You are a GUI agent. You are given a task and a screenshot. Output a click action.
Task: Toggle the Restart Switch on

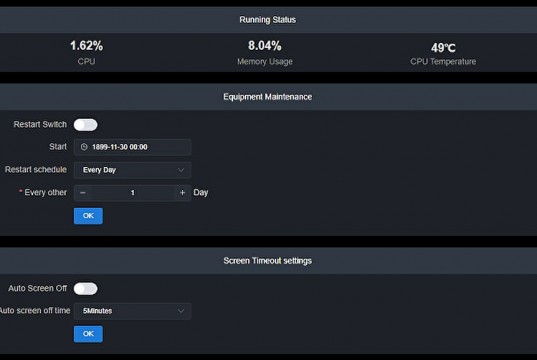coord(86,125)
